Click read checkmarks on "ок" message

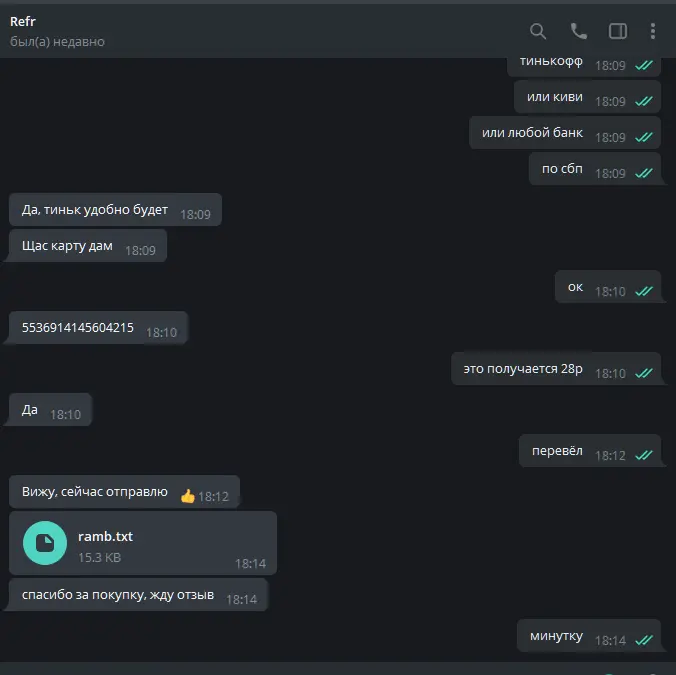click(644, 291)
